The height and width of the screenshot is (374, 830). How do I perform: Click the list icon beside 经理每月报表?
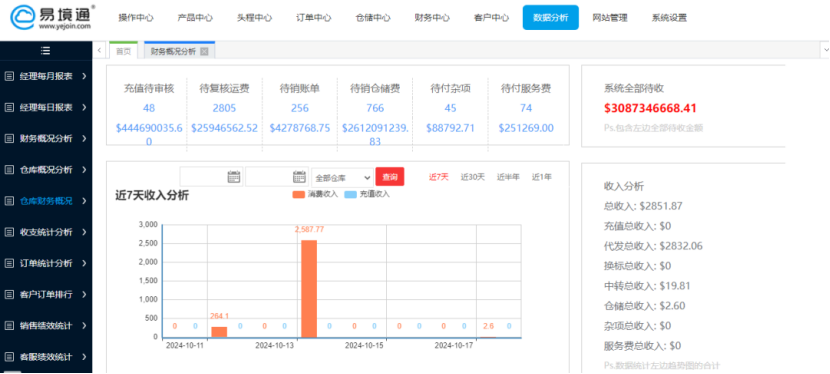(x=9, y=76)
